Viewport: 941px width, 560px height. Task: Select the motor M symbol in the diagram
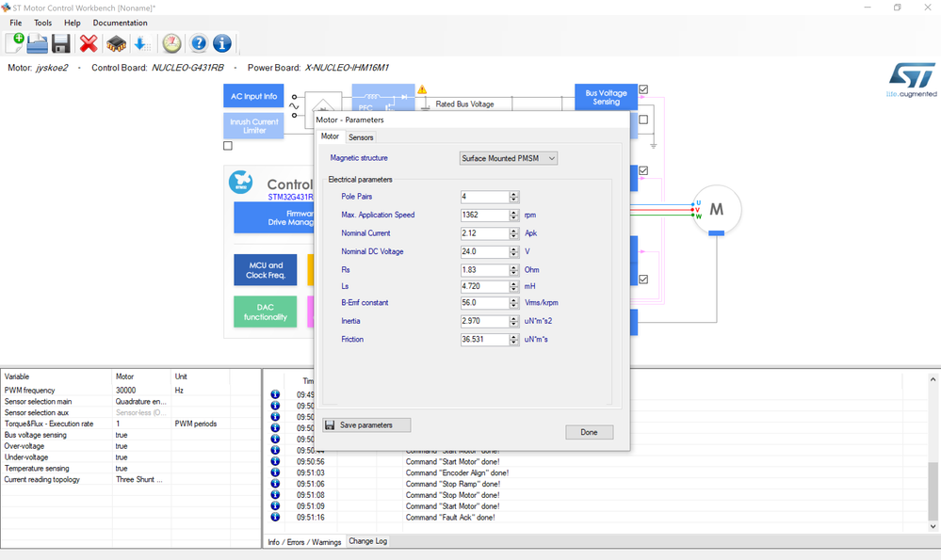click(717, 209)
